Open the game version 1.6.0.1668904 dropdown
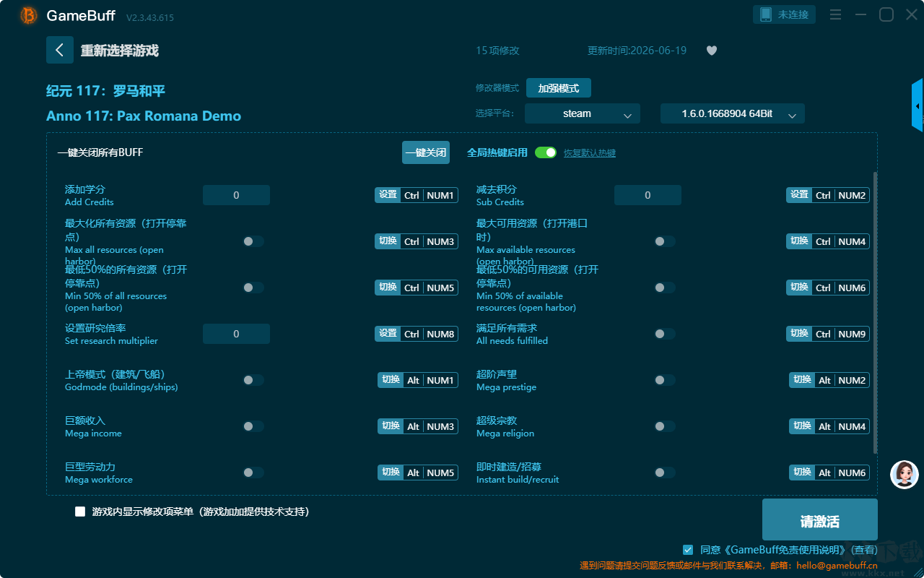The image size is (924, 578). pos(733,114)
